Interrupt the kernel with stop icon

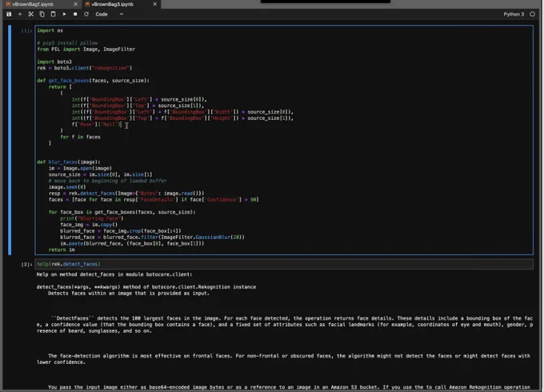75,14
